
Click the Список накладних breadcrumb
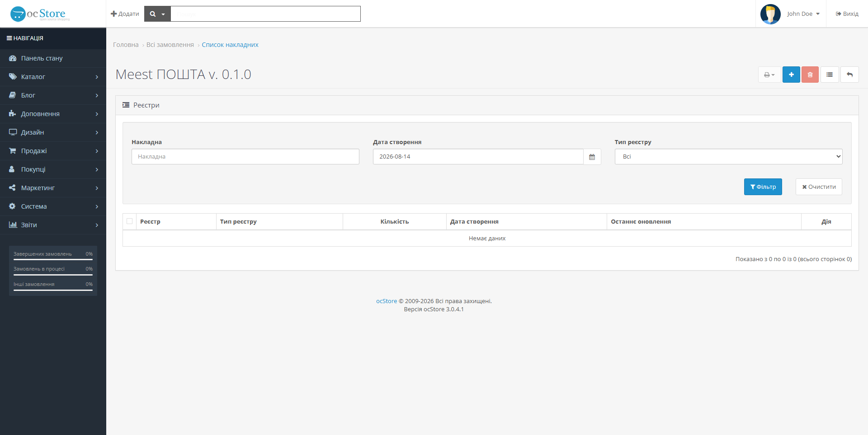230,45
